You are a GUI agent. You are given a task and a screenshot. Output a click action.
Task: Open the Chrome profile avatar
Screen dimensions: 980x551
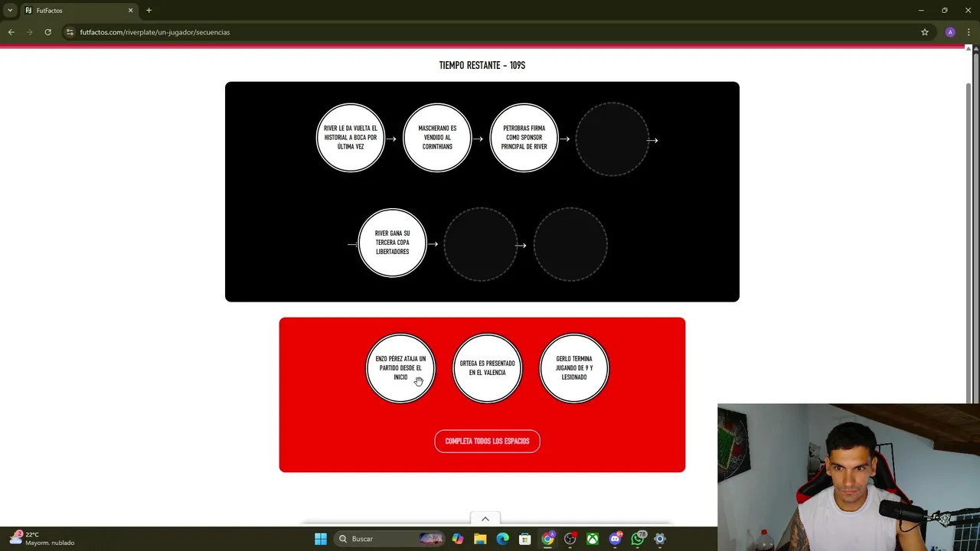click(x=950, y=32)
